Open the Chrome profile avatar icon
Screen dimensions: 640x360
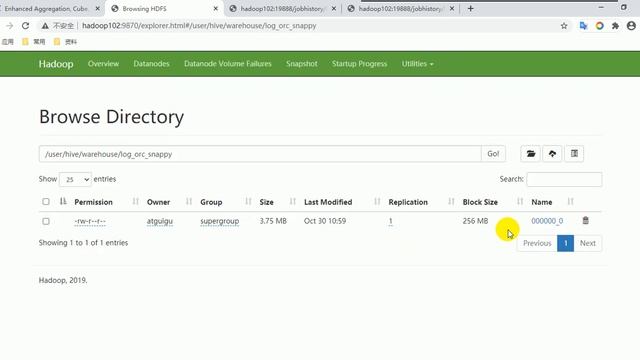coord(631,26)
